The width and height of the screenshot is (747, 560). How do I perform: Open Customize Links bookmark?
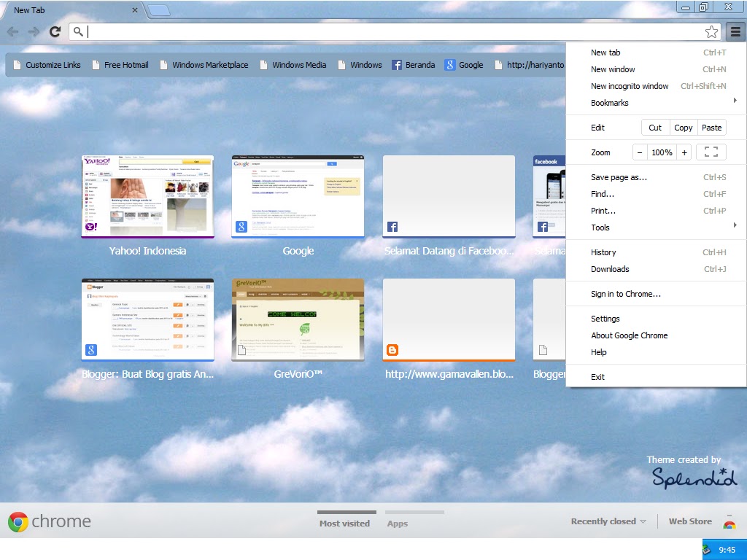tap(47, 65)
